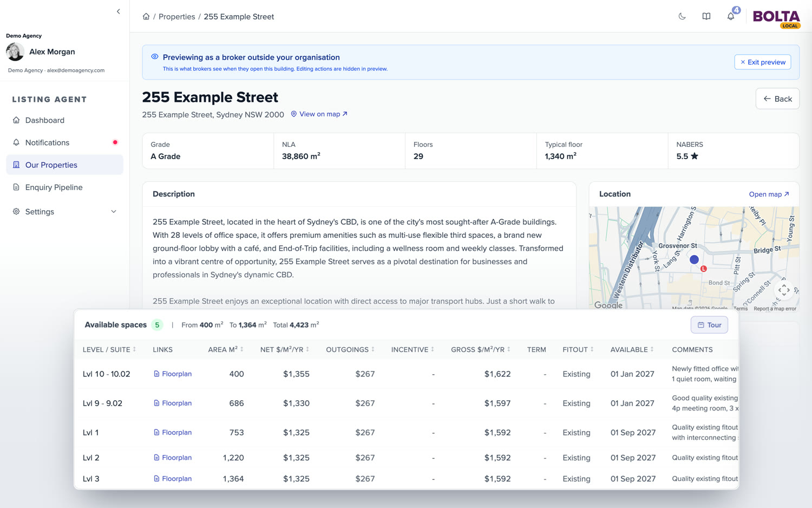Viewport: 812px width, 508px height.
Task: Open Floorplan for Lvl 9 - 9.02
Action: click(x=173, y=403)
